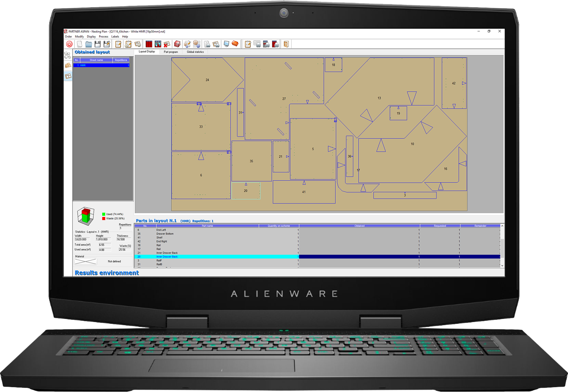
Task: Select the End Right part row
Action: coord(318,241)
